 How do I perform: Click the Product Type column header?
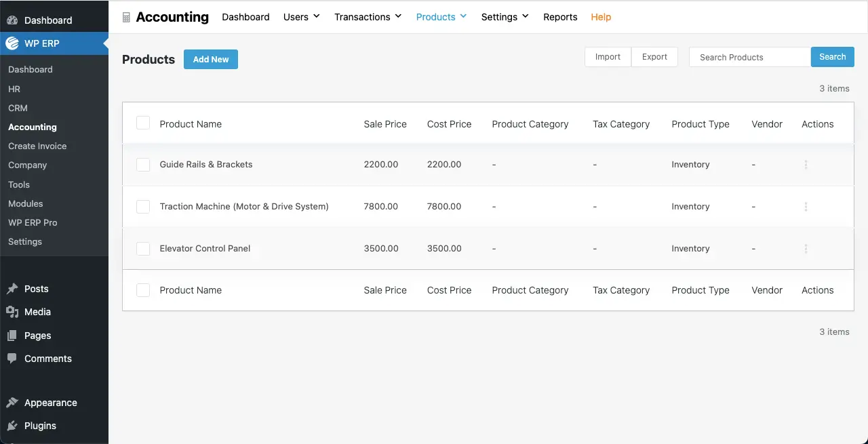(701, 124)
